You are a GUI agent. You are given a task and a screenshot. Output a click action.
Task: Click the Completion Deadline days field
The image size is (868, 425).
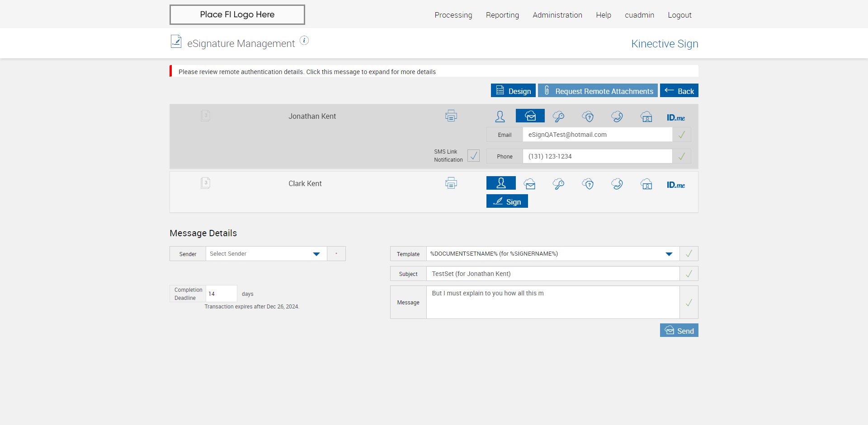221,294
